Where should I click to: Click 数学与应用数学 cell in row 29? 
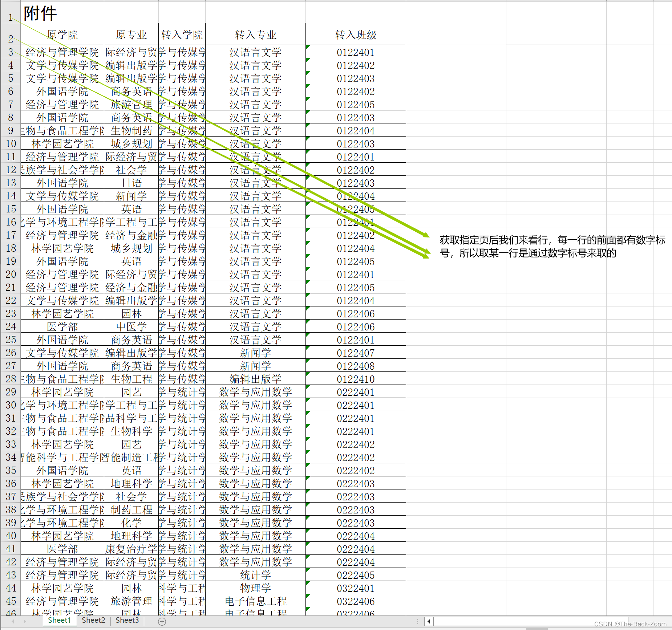(255, 392)
